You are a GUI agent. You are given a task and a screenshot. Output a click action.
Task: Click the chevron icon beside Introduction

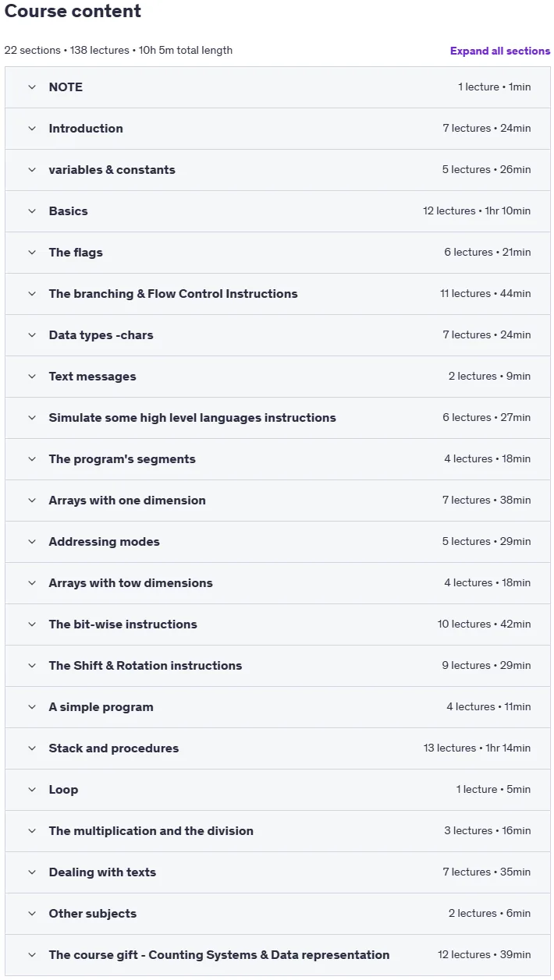32,129
